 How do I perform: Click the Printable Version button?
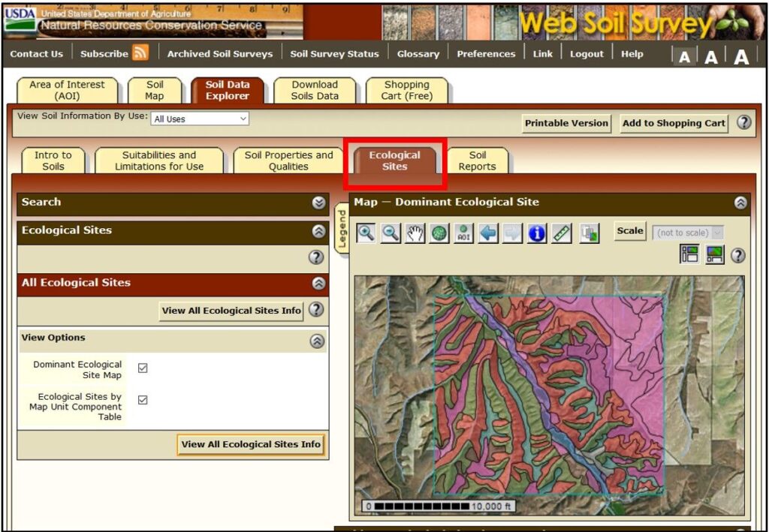(566, 124)
